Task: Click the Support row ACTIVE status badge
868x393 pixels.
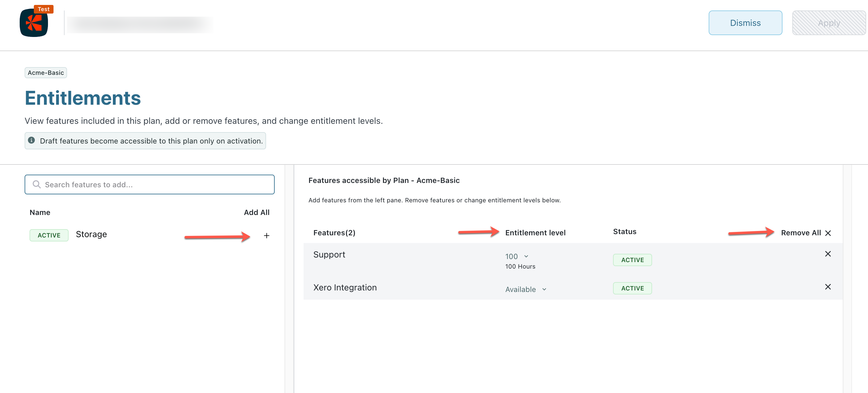Action: [632, 260]
